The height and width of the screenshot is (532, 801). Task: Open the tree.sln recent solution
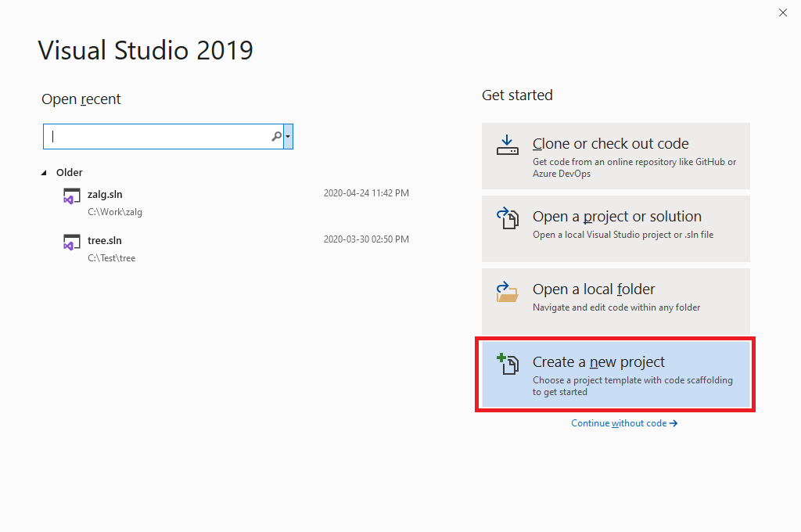[105, 240]
